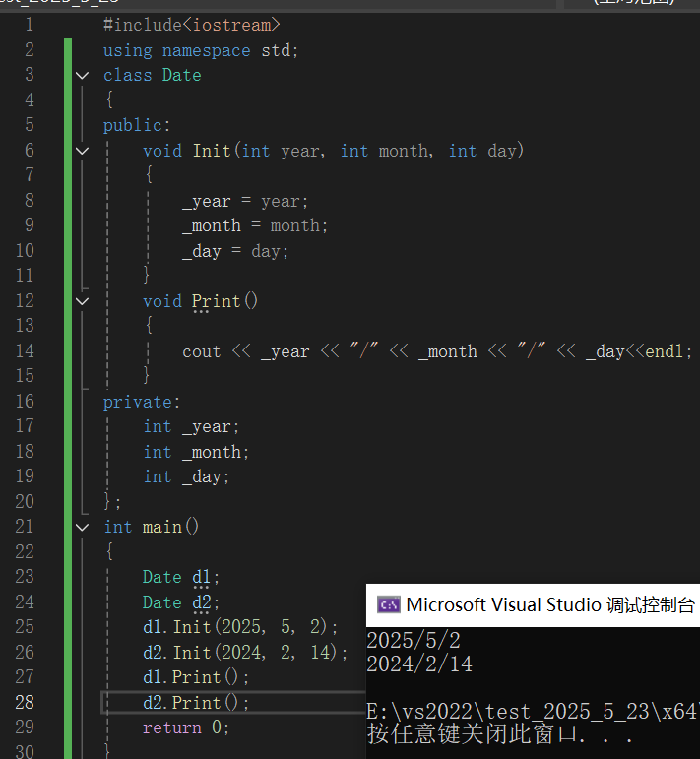Screen dimensions: 700x759
Task: Click 'endl' at end of line 14
Action: pyautogui.click(x=664, y=351)
